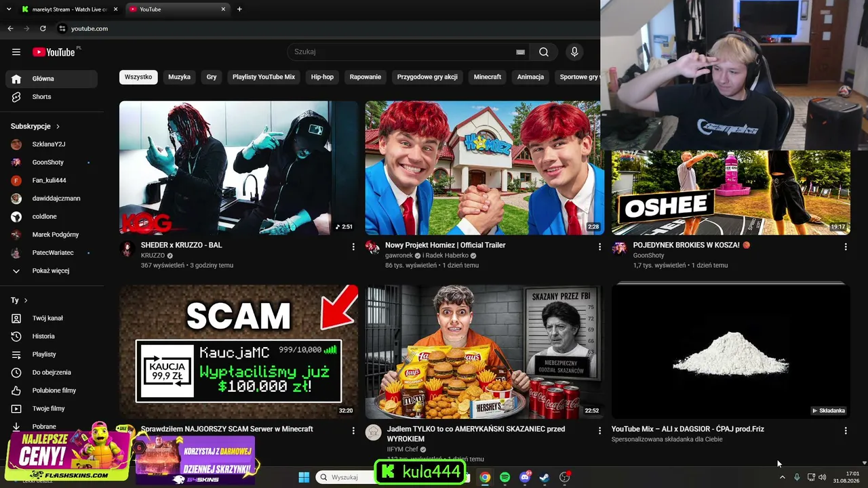This screenshot has height=488, width=868.
Task: Select the Przygodowe gry akcji chip
Action: click(x=427, y=77)
